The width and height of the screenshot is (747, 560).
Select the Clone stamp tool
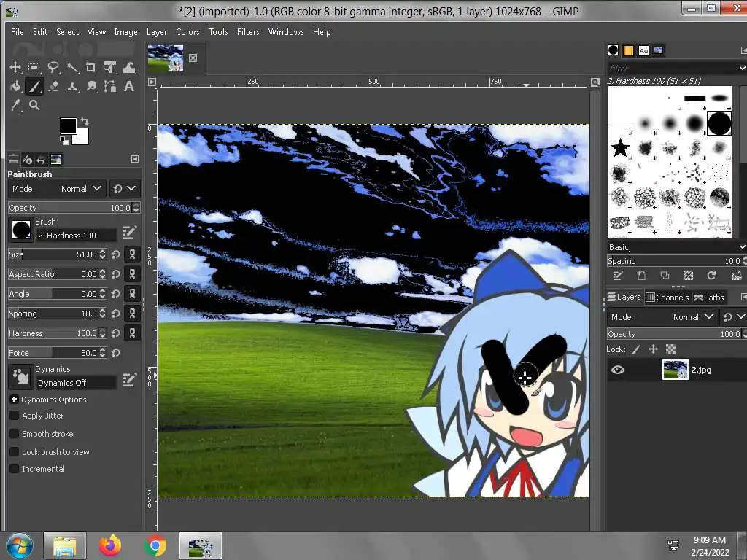(72, 86)
